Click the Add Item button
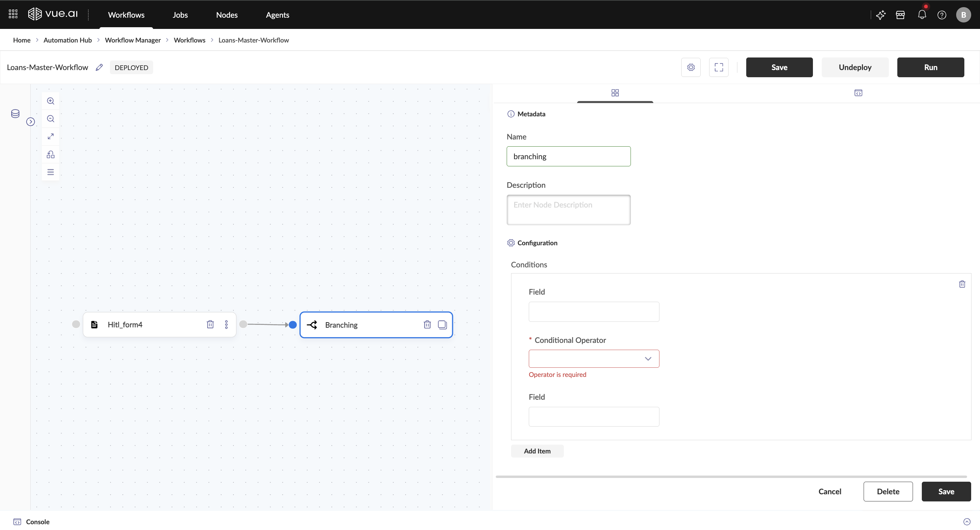The height and width of the screenshot is (530, 980). pyautogui.click(x=537, y=451)
